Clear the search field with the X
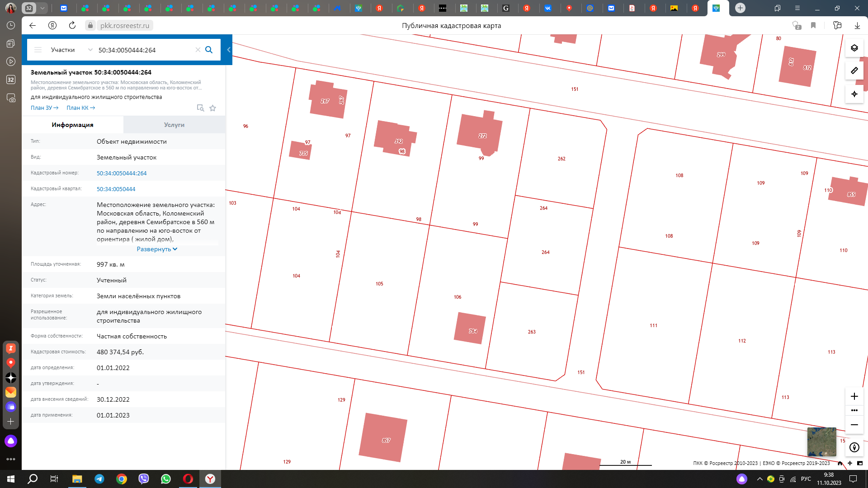 click(198, 50)
